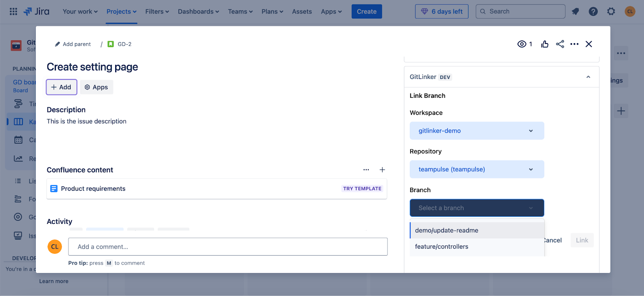Click the Add a comment field
Screen dimensions: 644x296
(228, 247)
